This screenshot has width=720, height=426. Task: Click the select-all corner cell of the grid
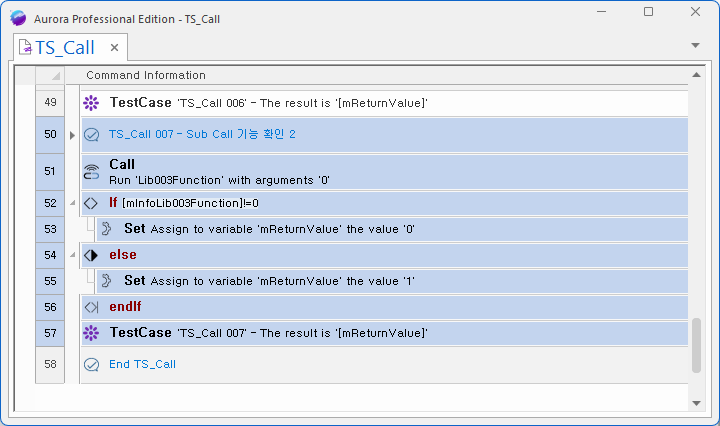(x=50, y=75)
